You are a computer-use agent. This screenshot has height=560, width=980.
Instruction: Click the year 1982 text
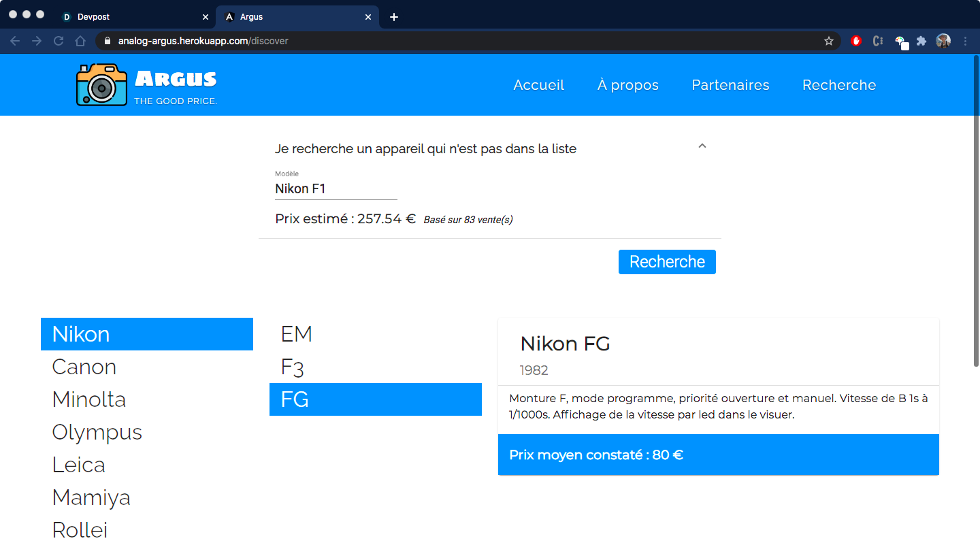[x=534, y=370]
